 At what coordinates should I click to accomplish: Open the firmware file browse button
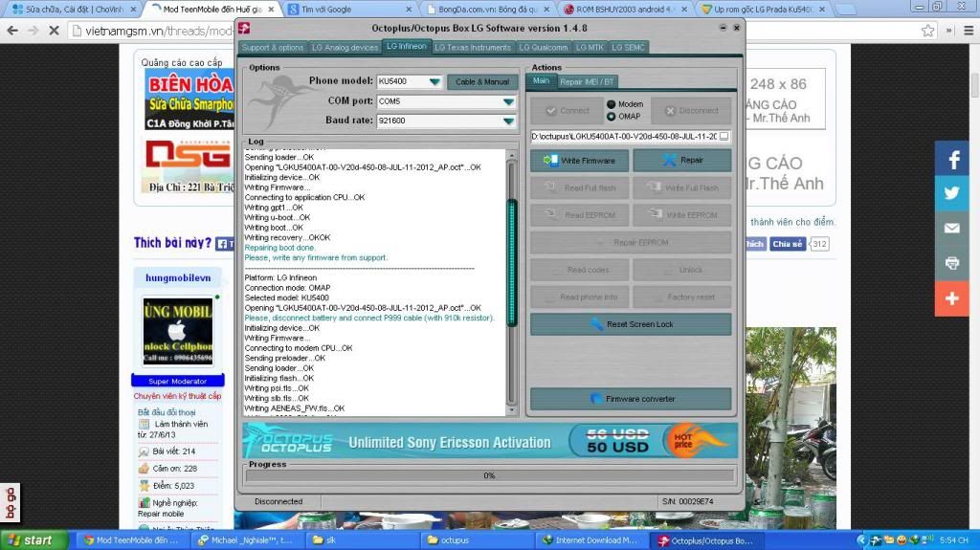[x=724, y=136]
